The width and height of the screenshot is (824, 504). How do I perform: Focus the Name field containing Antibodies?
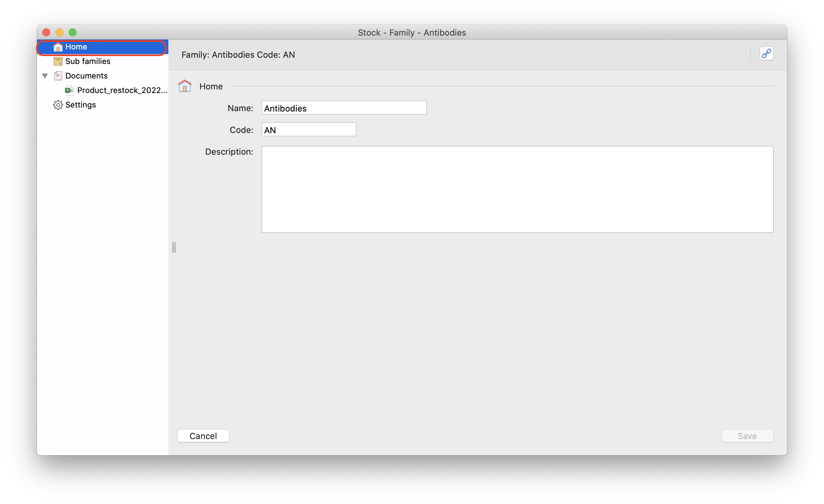click(344, 108)
